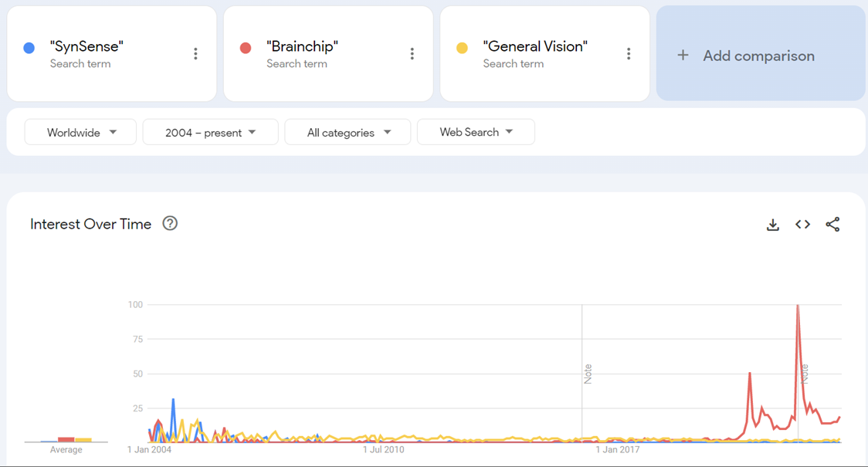Expand the All categories dropdown
868x467 pixels.
click(x=348, y=132)
